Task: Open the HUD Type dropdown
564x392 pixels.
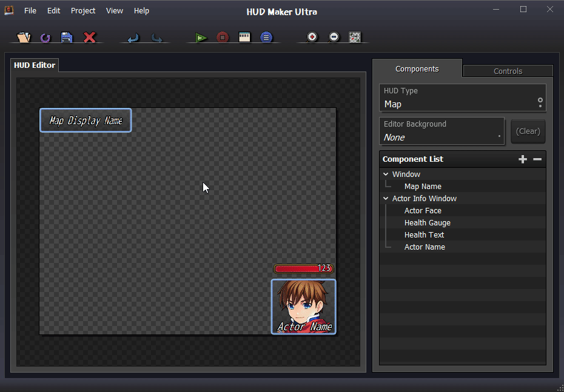Action: (x=462, y=98)
